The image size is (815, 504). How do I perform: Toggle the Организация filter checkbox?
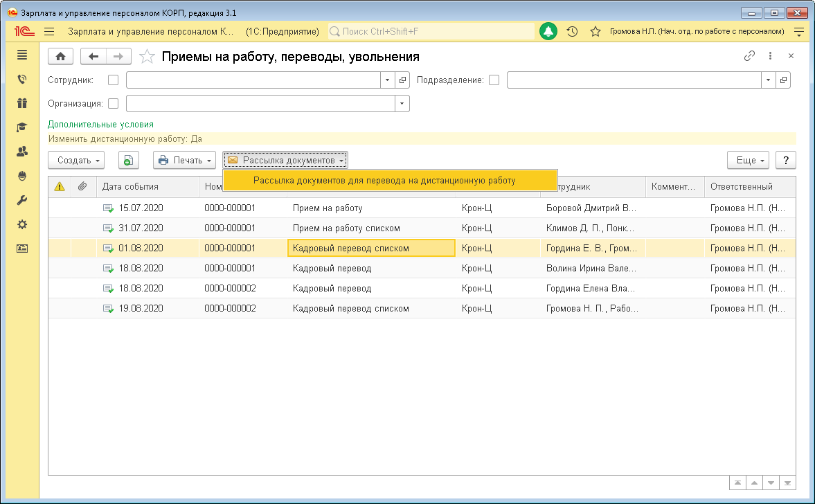coord(114,104)
